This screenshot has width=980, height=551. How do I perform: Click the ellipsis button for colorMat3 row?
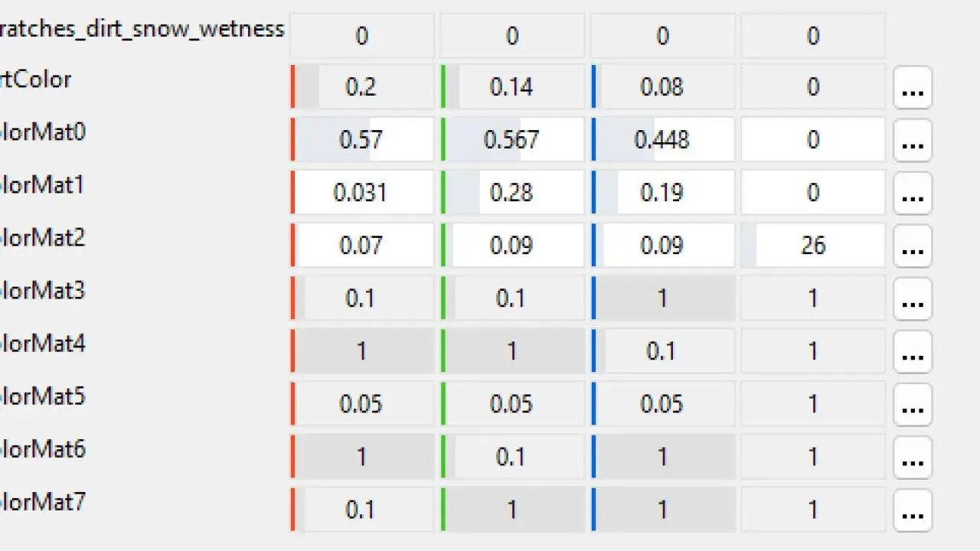(912, 298)
